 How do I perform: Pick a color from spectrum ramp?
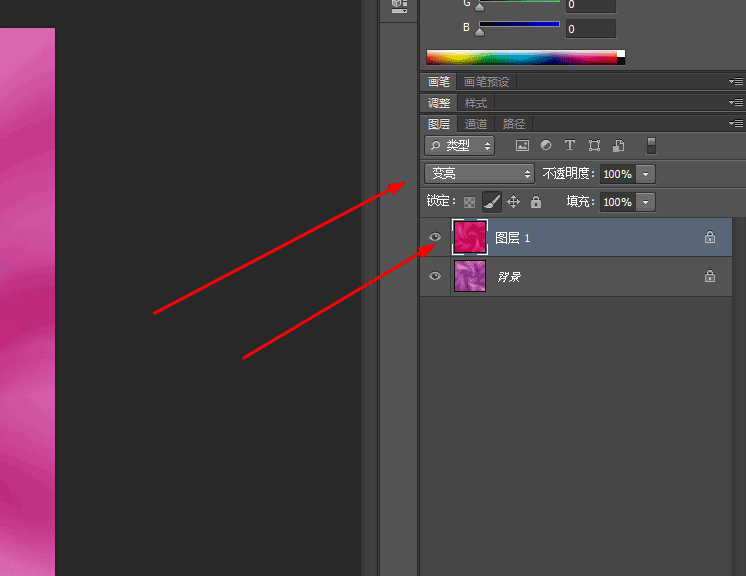pos(521,57)
